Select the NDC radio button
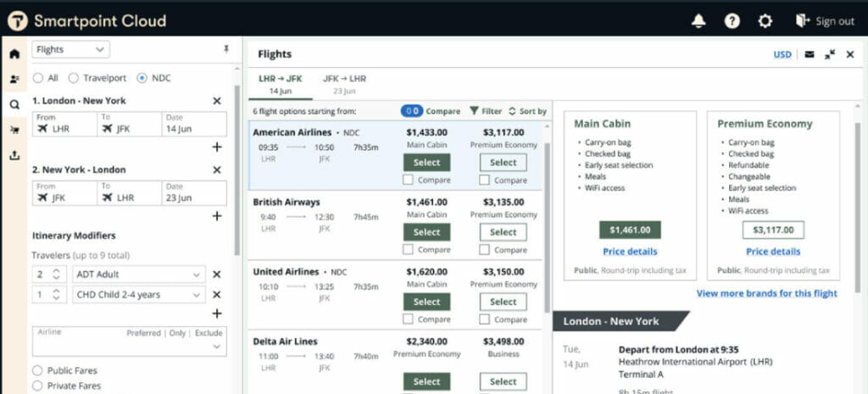The width and height of the screenshot is (868, 394). (x=142, y=78)
